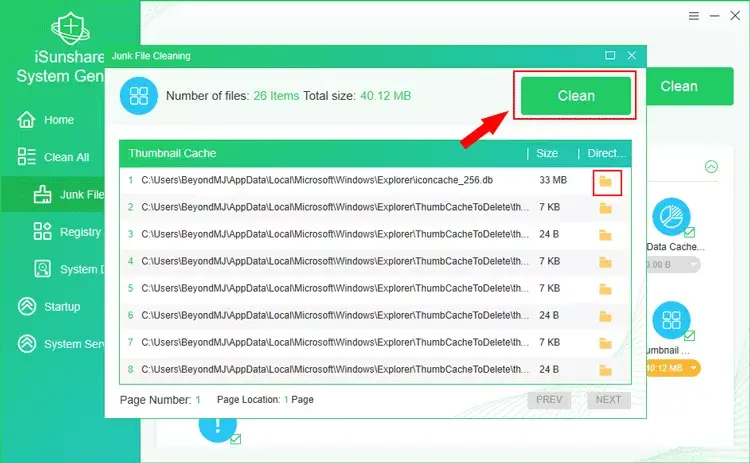Image resolution: width=750 pixels, height=463 pixels.
Task: Select the path text in row 6
Action: click(335, 316)
